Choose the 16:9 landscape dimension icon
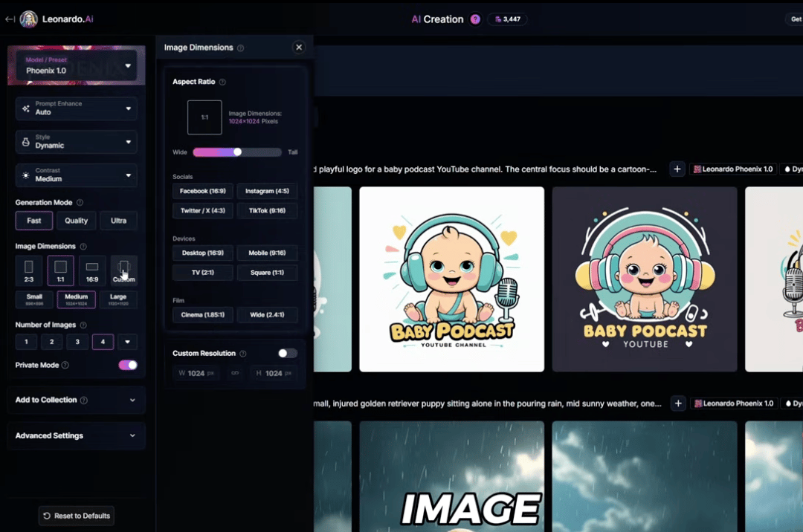Screen dimensions: 803x532 pyautogui.click(x=92, y=270)
